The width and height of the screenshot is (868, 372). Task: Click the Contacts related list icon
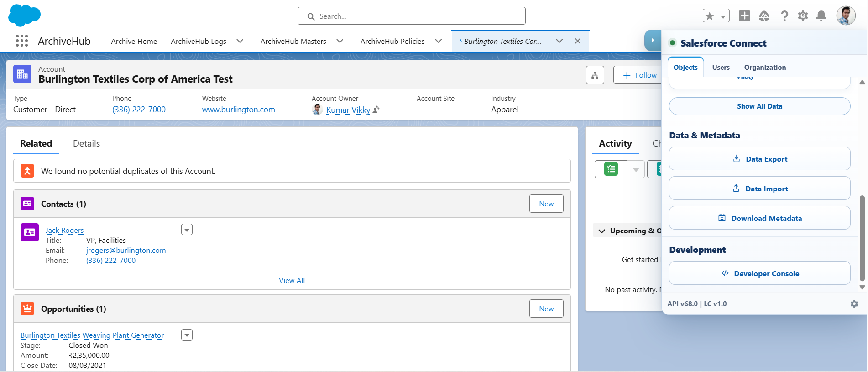tap(27, 204)
